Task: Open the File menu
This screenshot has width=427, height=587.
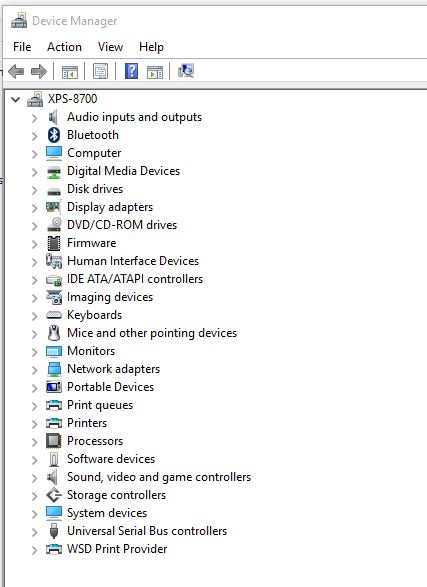Action: tap(22, 47)
